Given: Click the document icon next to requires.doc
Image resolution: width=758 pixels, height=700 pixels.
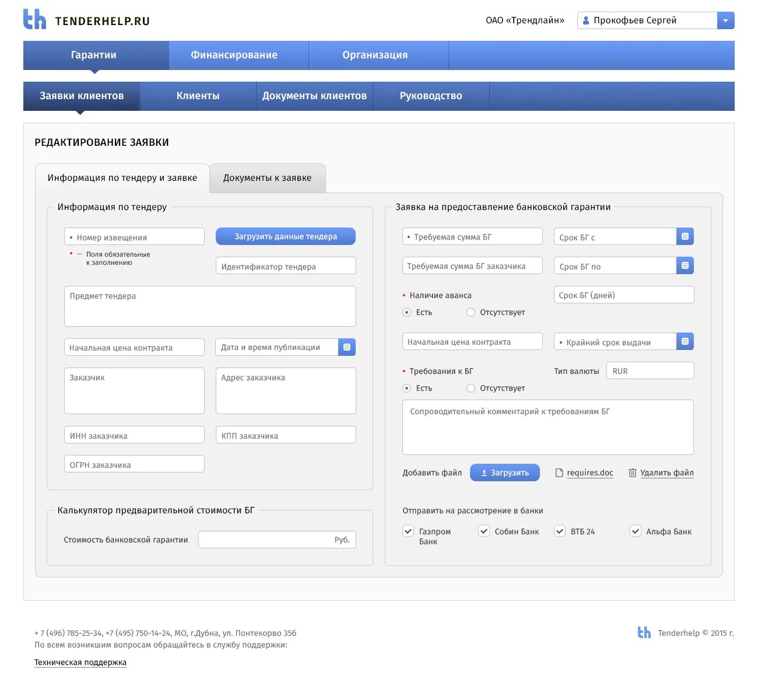Looking at the screenshot, I should click(x=559, y=473).
